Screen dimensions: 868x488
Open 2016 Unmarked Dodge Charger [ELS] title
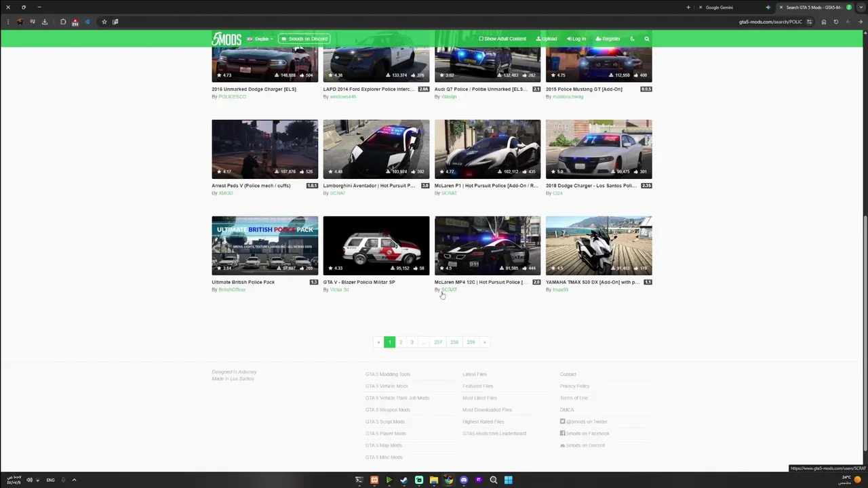coord(254,89)
